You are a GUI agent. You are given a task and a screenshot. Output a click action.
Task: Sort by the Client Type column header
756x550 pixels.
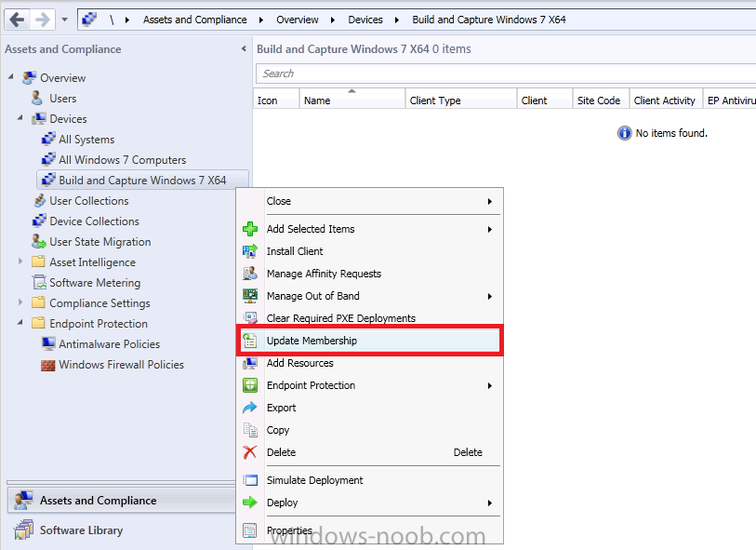coord(461,100)
